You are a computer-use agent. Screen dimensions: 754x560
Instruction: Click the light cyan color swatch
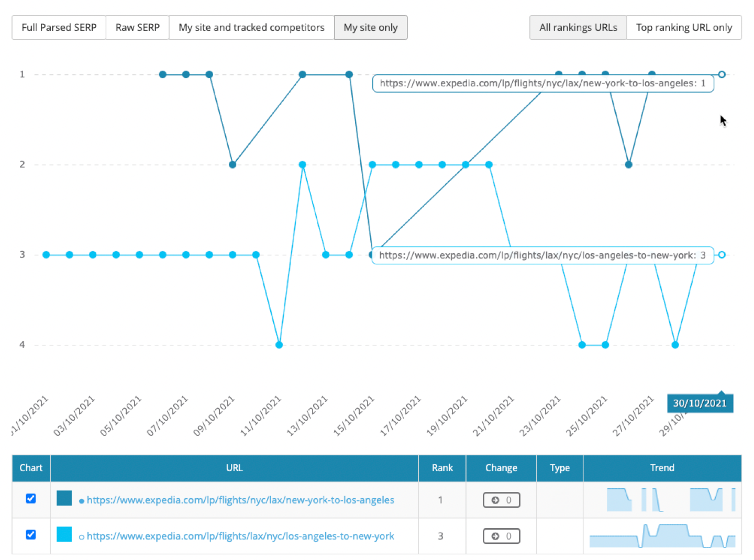coord(64,534)
